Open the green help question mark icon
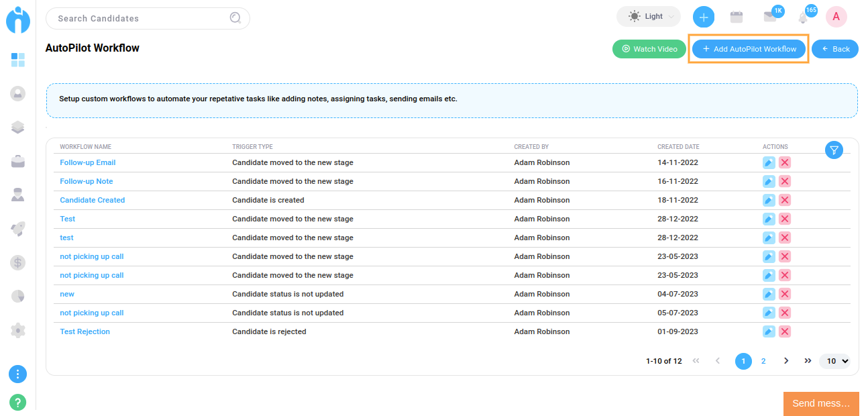Screen dimensions: 868x416 pyautogui.click(x=18, y=403)
